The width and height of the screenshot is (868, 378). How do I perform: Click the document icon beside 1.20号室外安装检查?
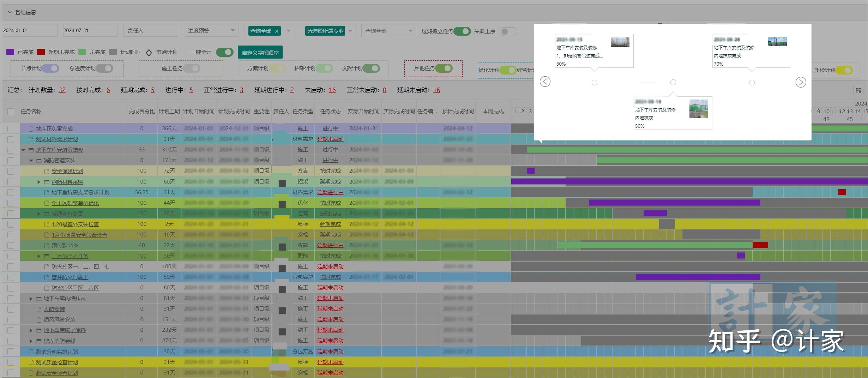coord(47,224)
